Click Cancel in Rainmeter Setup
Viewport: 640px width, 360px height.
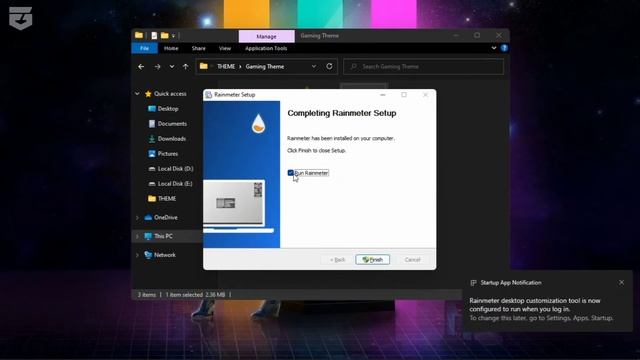(412, 260)
